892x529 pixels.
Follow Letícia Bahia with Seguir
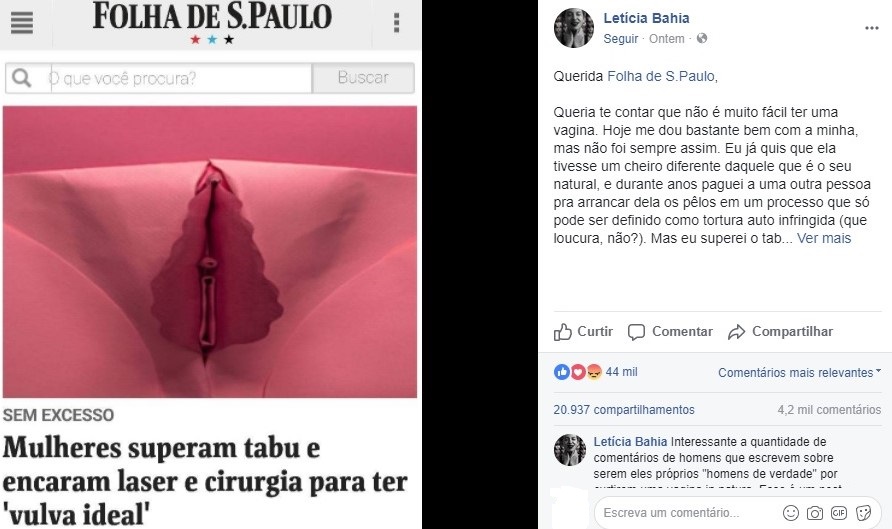pyautogui.click(x=621, y=39)
